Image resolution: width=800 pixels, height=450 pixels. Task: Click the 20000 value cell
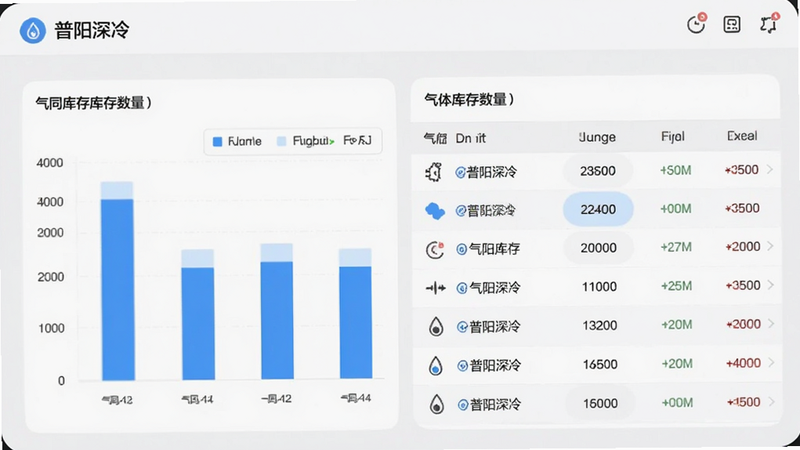point(598,248)
